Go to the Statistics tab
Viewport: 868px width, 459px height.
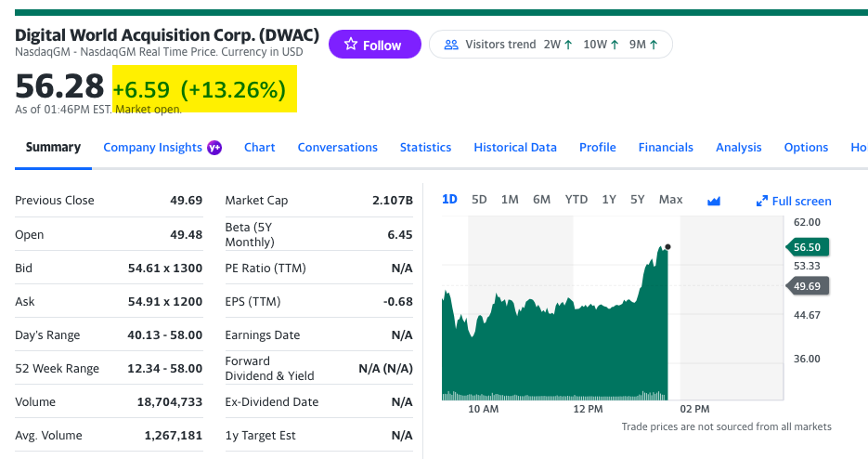[x=426, y=148]
